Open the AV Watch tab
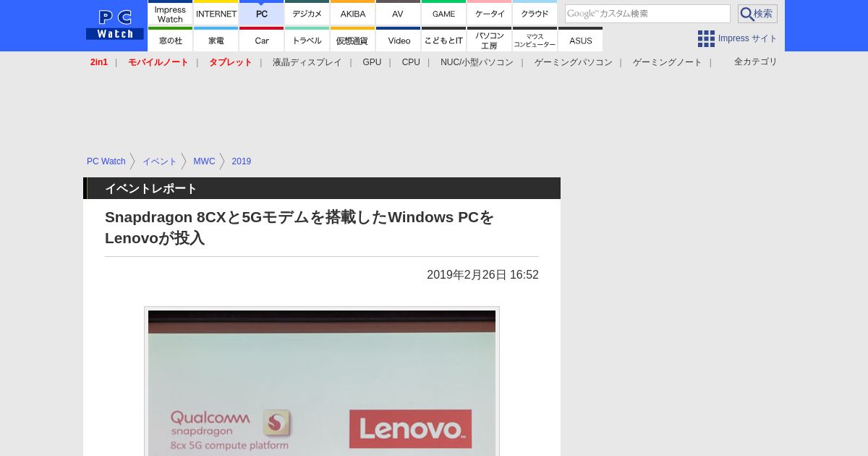This screenshot has height=456, width=868. (x=399, y=13)
